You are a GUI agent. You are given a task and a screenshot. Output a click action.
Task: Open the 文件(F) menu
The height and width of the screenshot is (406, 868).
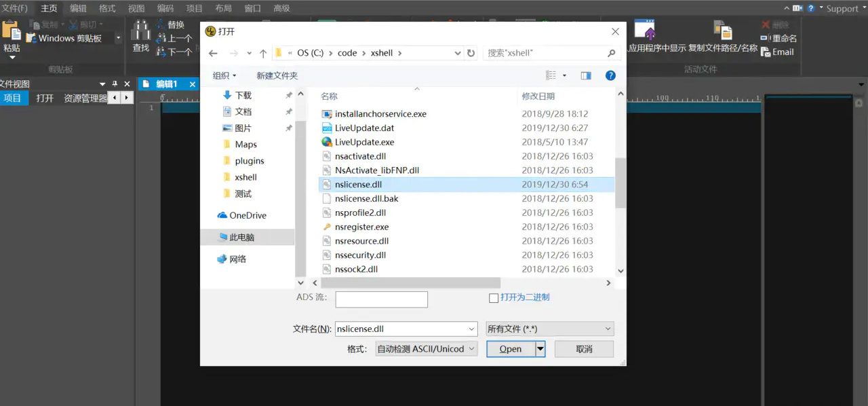tap(14, 8)
